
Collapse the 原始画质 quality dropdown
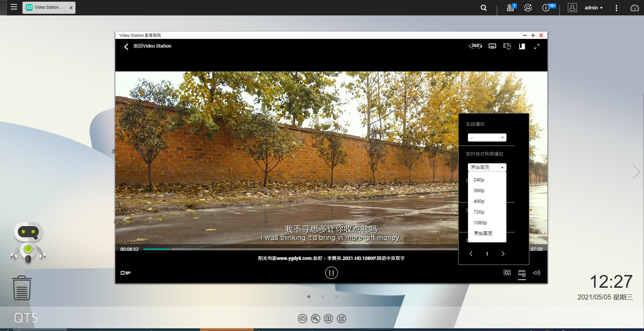487,167
